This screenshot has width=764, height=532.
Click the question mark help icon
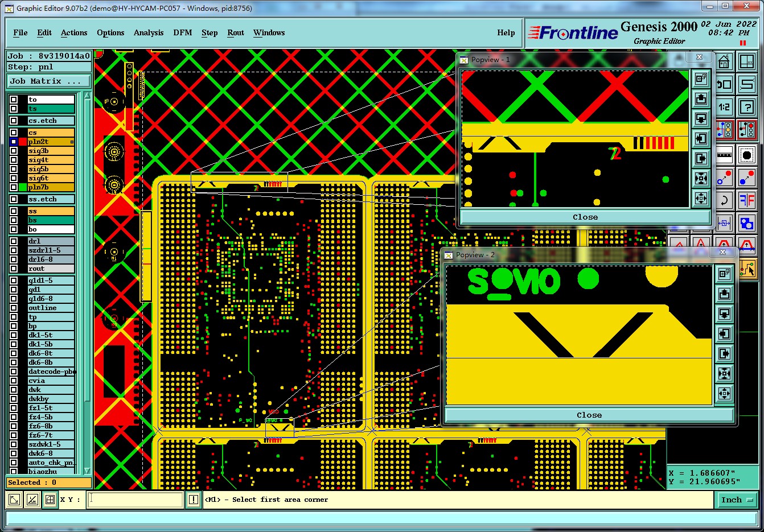[x=747, y=107]
